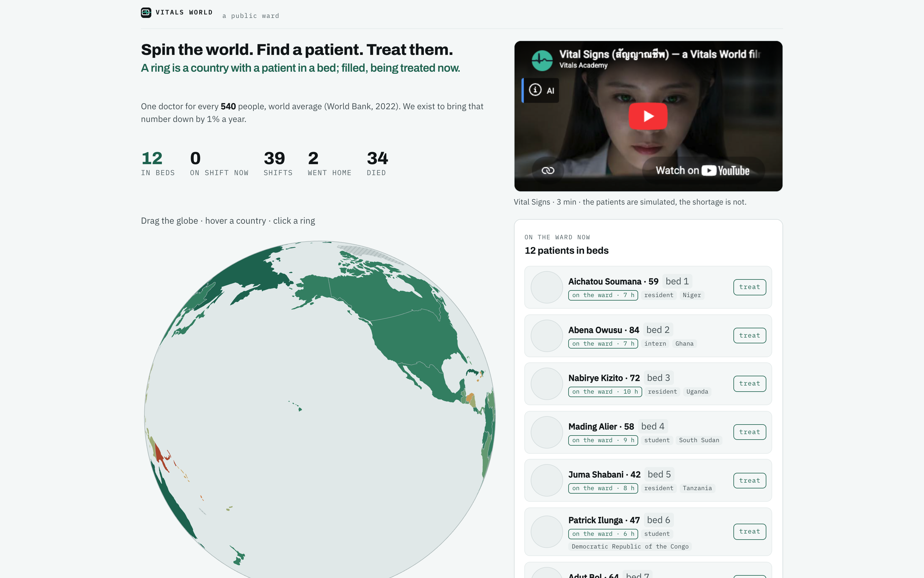The width and height of the screenshot is (924, 578).
Task: Click the '2 WENT HOME' counter
Action: pos(329,164)
